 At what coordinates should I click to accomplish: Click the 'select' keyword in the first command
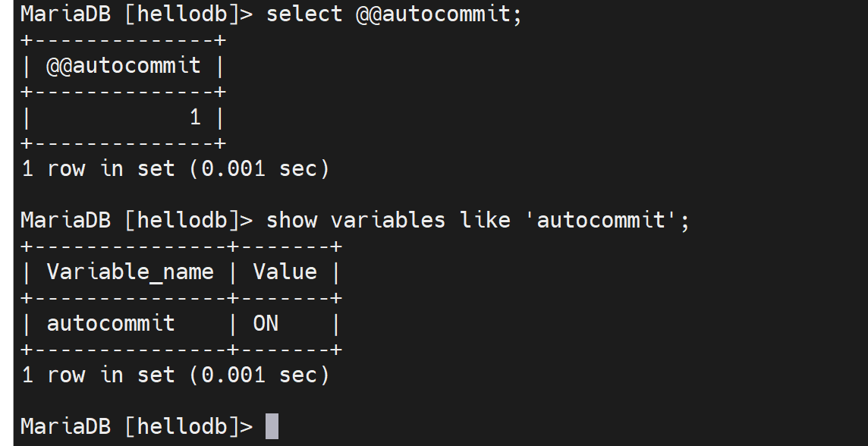[304, 14]
